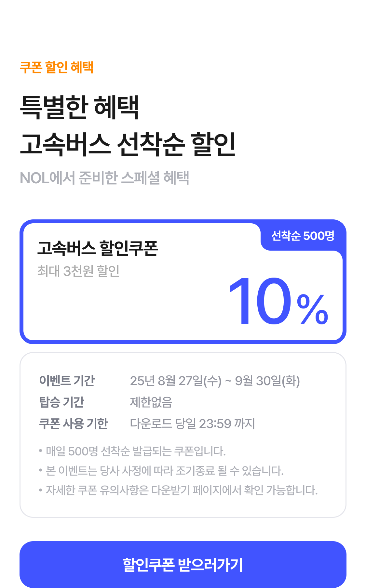This screenshot has height=588, width=366.
Task: Click the percent sign on the coupon
Action: [313, 309]
